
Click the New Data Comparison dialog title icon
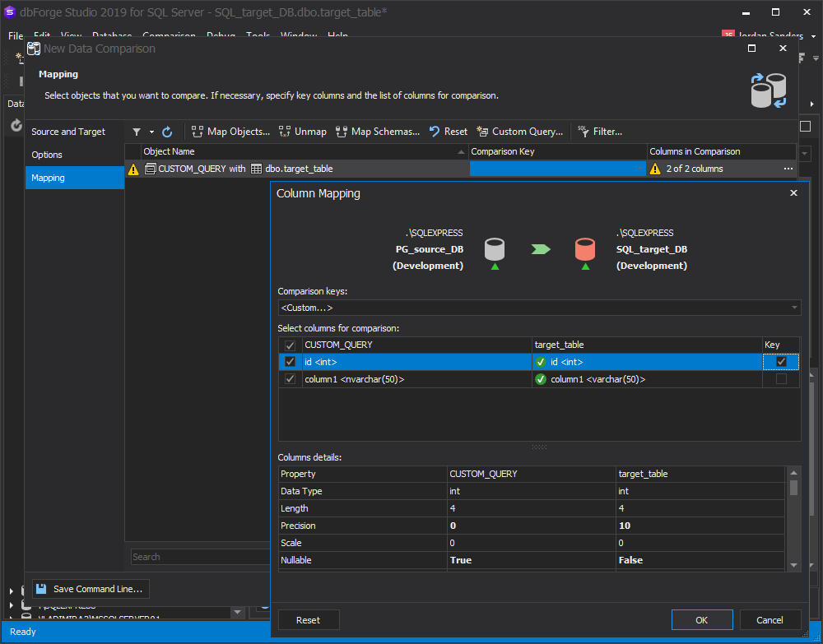click(x=34, y=49)
